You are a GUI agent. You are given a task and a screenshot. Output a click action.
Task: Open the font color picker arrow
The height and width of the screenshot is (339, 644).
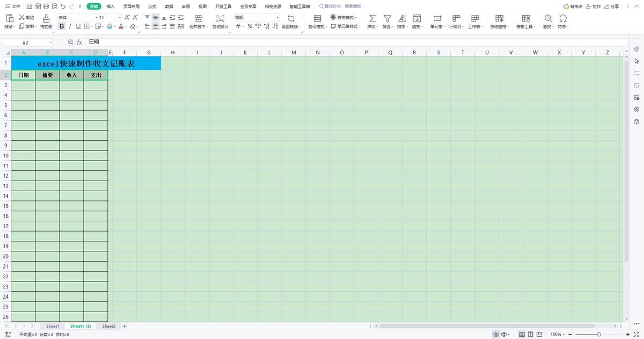click(x=126, y=26)
